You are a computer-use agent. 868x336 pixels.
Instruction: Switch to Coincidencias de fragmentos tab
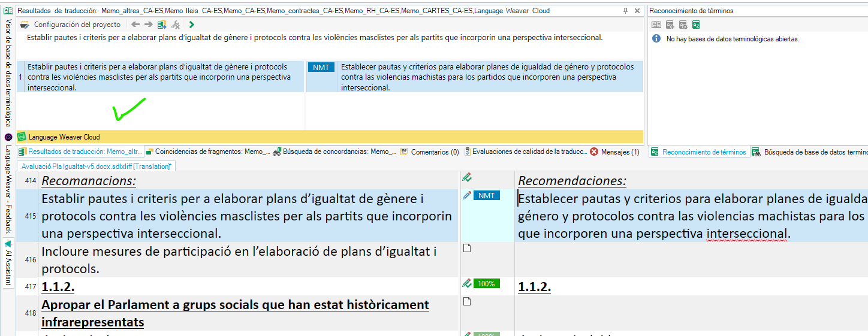[x=209, y=152]
